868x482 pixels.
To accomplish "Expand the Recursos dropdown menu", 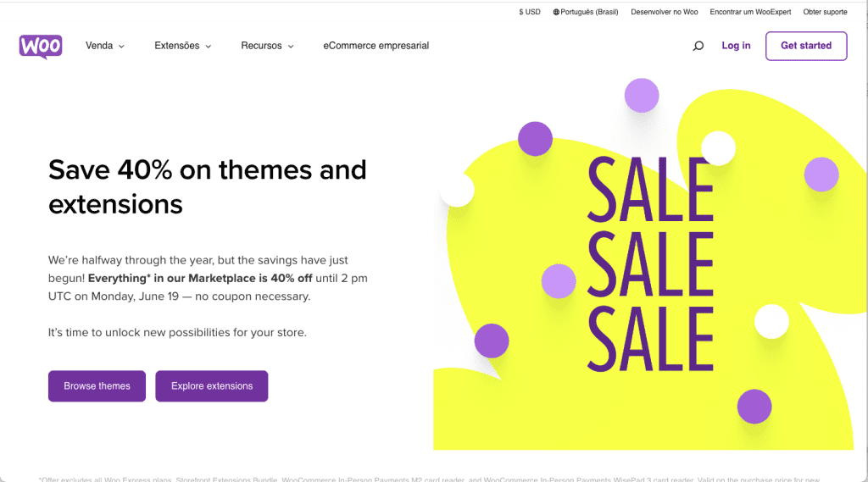I will tap(267, 46).
